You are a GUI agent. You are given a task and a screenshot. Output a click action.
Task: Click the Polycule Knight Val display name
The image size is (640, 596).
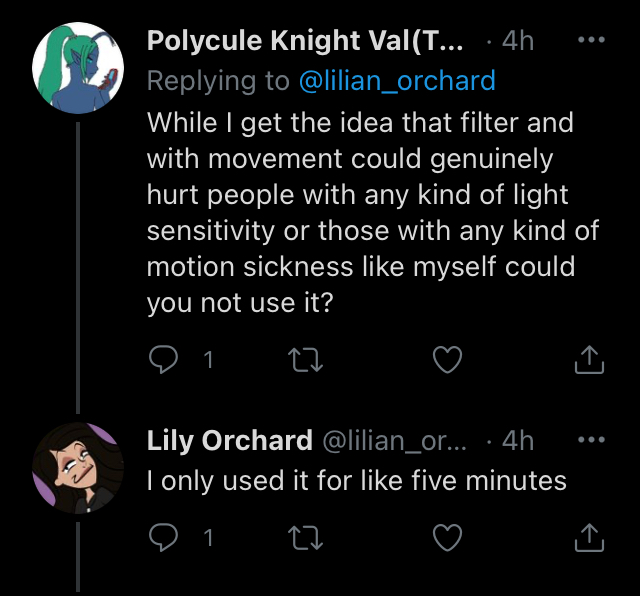pos(305,40)
